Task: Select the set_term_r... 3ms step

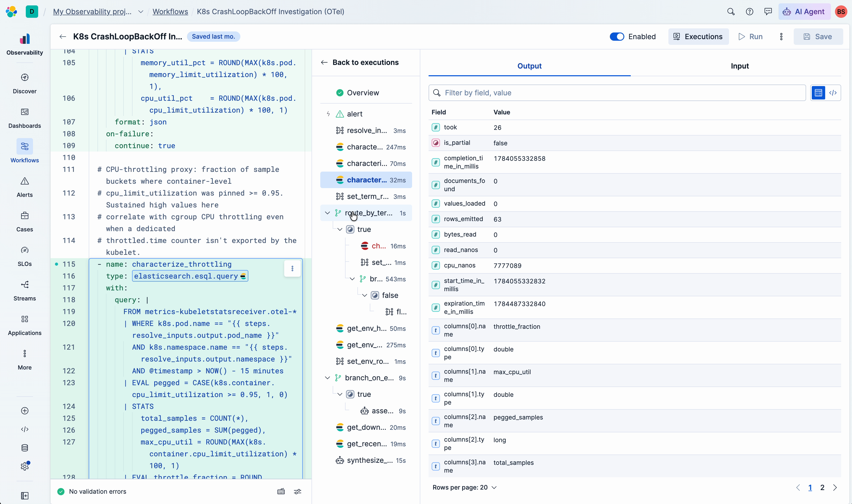Action: tap(366, 196)
